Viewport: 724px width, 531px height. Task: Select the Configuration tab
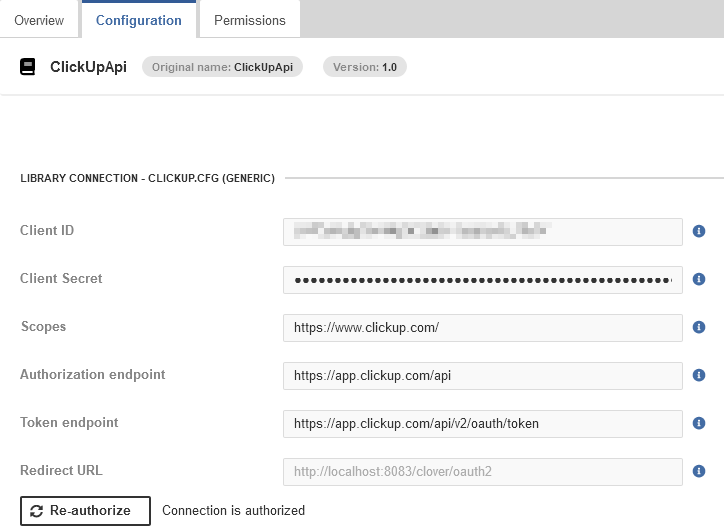click(x=139, y=20)
